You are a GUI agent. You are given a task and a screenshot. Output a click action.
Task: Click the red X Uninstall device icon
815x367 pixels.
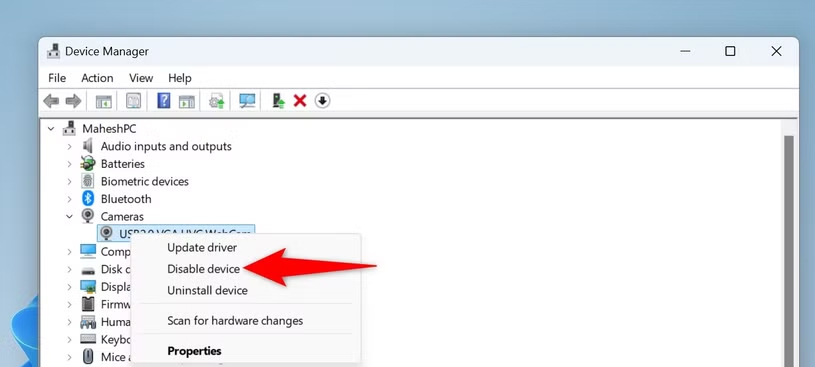tap(300, 101)
